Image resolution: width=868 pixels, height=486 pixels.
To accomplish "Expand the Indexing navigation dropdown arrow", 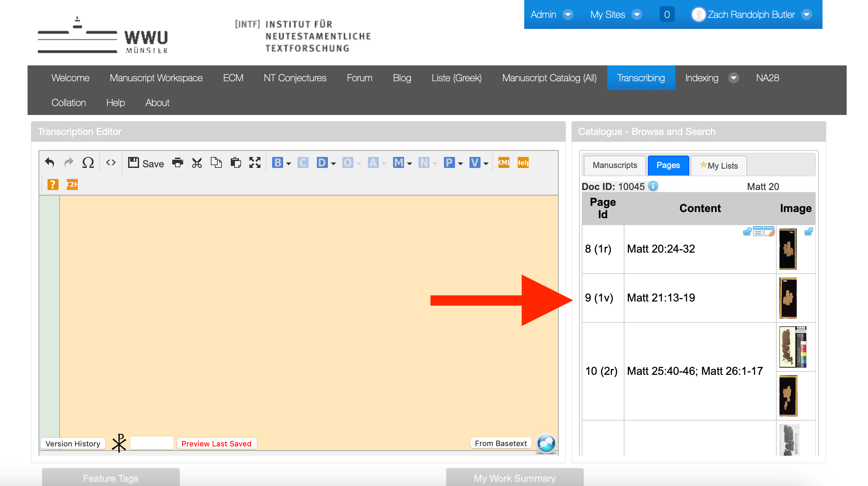I will click(734, 78).
